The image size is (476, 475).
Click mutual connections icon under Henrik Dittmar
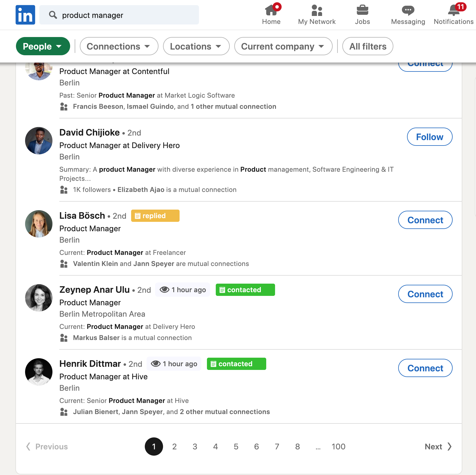point(64,412)
